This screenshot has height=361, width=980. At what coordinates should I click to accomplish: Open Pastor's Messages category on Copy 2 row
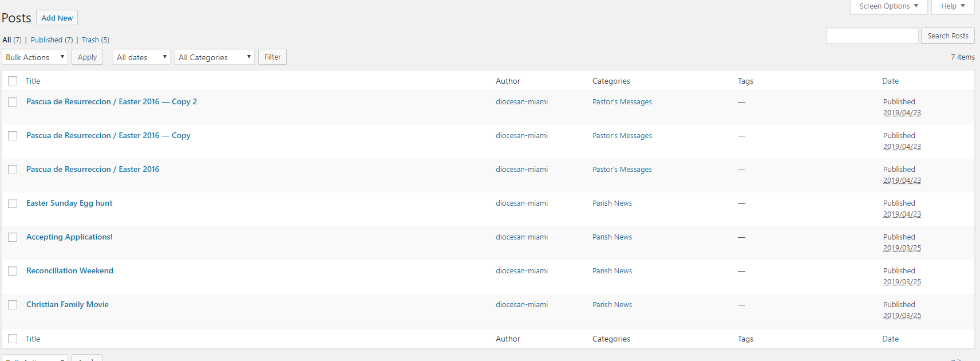point(622,102)
